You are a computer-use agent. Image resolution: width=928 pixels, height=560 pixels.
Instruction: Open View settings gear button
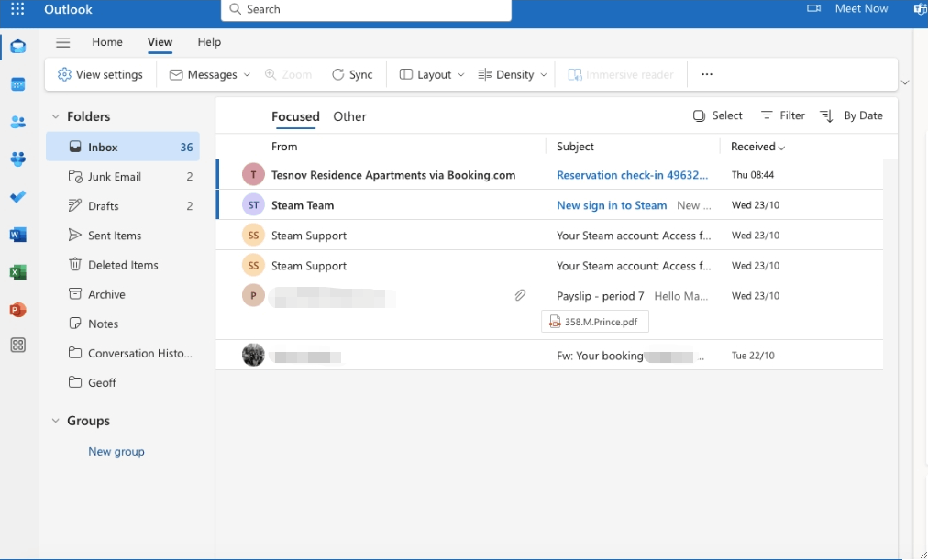click(x=100, y=74)
